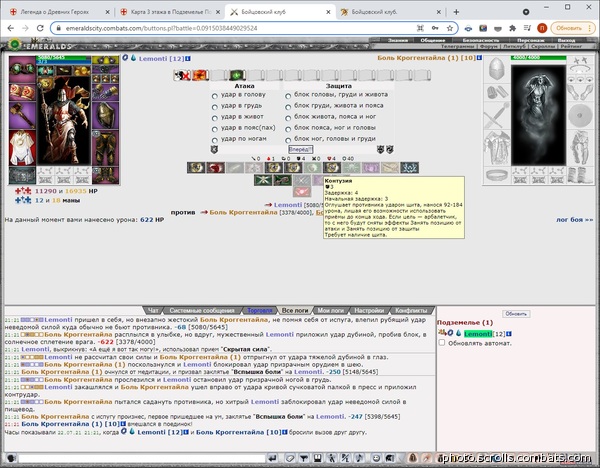Click the Lemonti info 'i' icon at top

coord(188,59)
